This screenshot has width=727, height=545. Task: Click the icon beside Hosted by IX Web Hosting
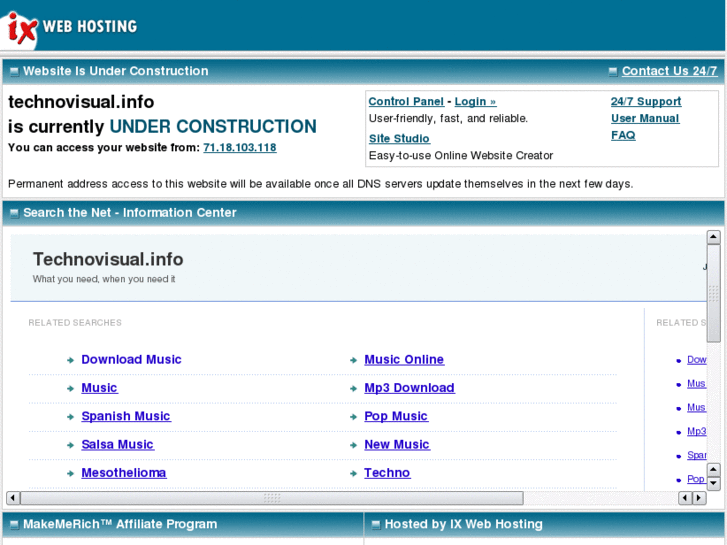[x=376, y=525]
